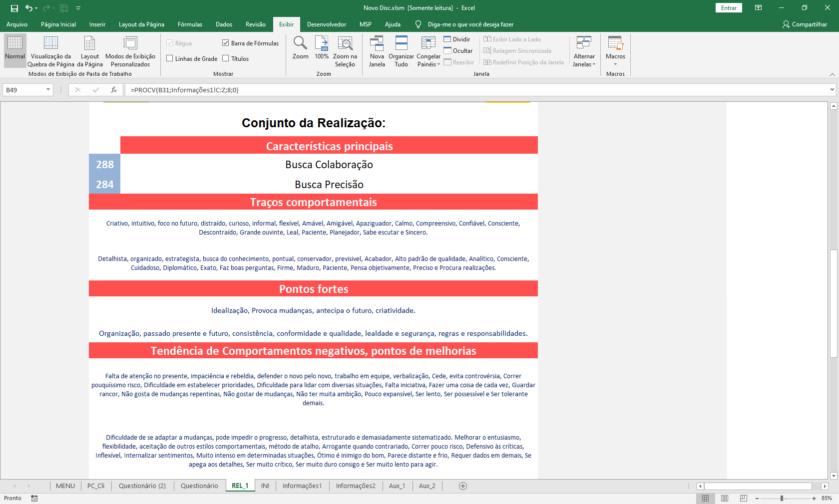Viewport: 839px width, 504px height.
Task: Click the Ajuda ribbon tab
Action: [x=393, y=24]
